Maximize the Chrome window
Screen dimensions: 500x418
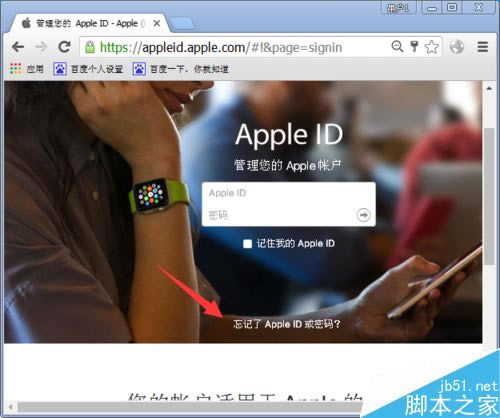pyautogui.click(x=452, y=8)
